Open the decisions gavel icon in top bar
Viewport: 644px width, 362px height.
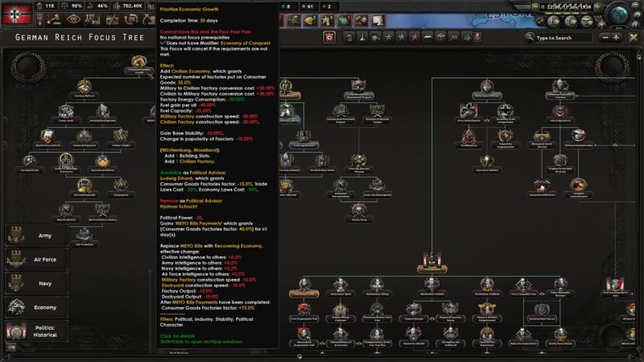pyautogui.click(x=53, y=19)
